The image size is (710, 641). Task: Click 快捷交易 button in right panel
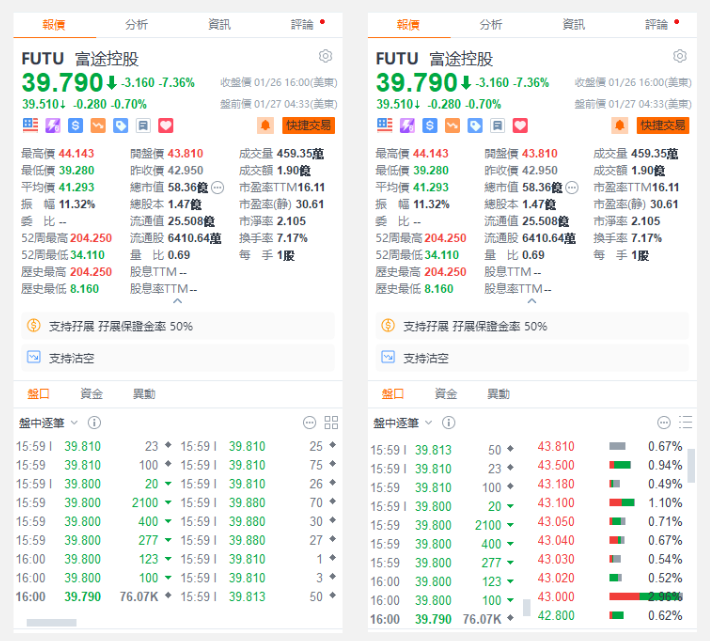[x=663, y=125]
